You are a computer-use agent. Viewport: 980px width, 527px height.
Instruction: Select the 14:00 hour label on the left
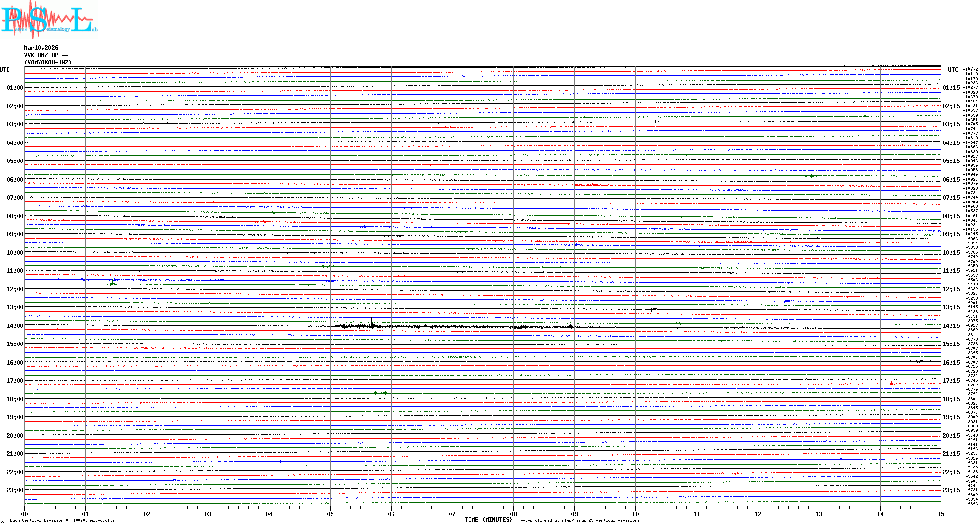pyautogui.click(x=15, y=326)
